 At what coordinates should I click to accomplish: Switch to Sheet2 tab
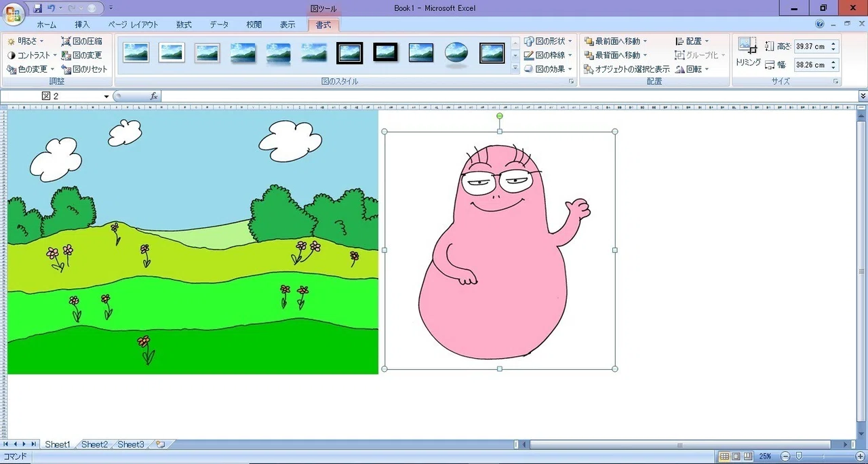[x=94, y=444]
